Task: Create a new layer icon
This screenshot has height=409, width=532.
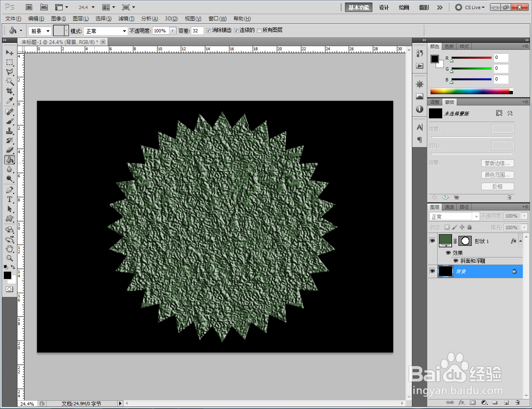Action: pos(506,402)
